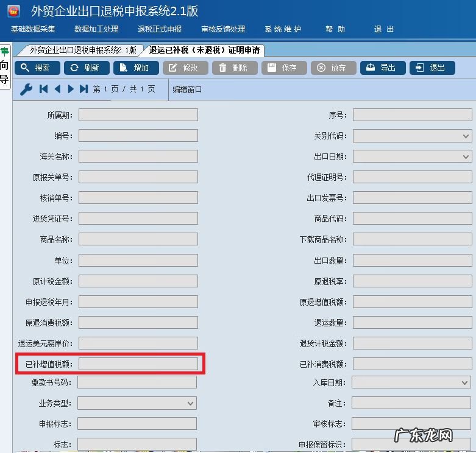The image size is (476, 453).
Task: Click the 单位 input field
Action: [x=138, y=261]
